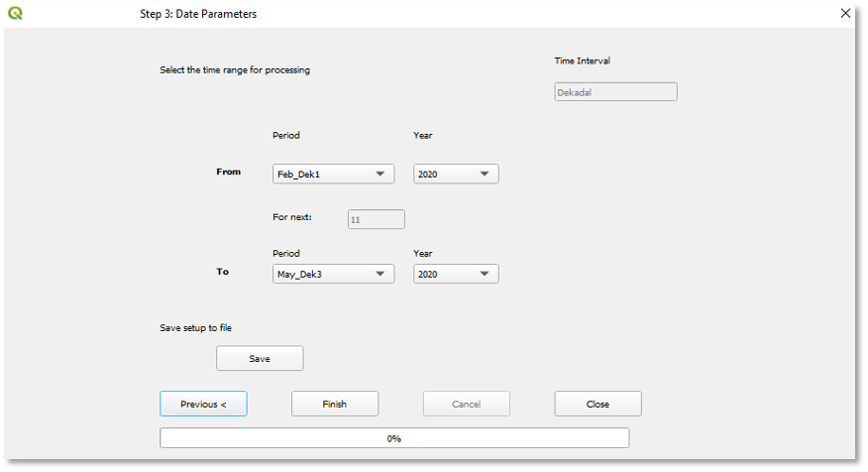Close the dialog with the title bar X
This screenshot has width=868, height=472.
coord(845,14)
